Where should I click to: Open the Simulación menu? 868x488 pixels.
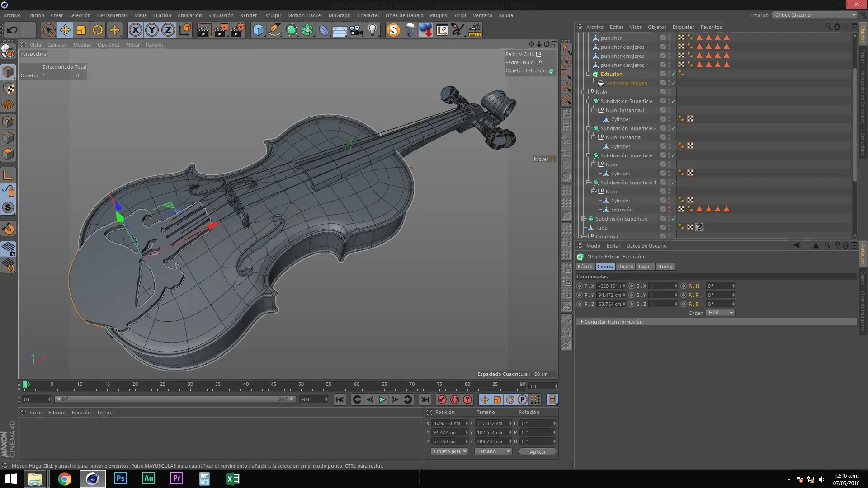click(221, 15)
